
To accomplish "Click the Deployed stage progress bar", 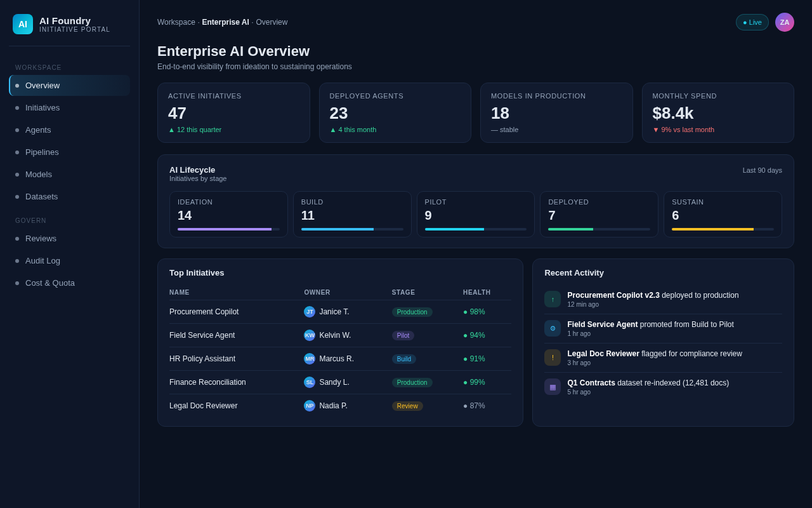I will [599, 229].
